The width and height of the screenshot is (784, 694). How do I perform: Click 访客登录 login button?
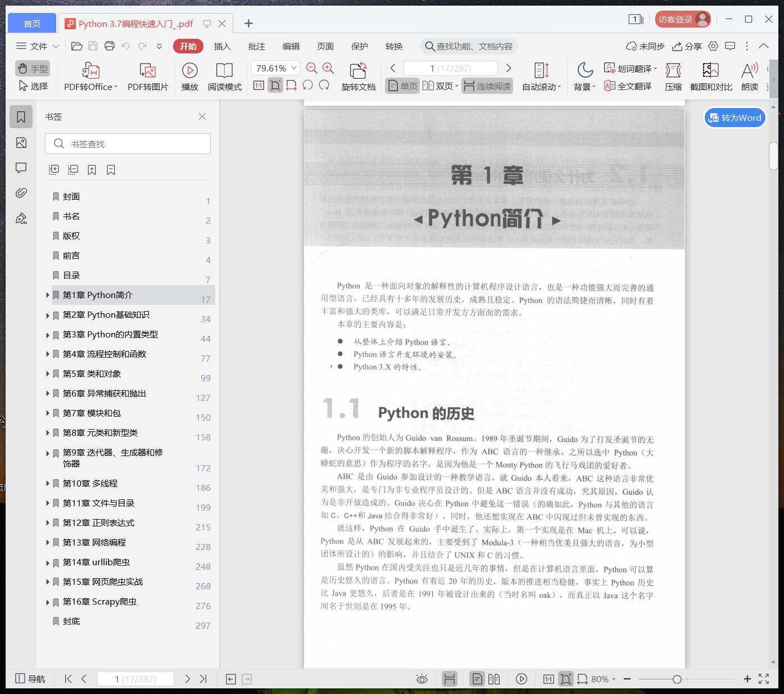[683, 19]
